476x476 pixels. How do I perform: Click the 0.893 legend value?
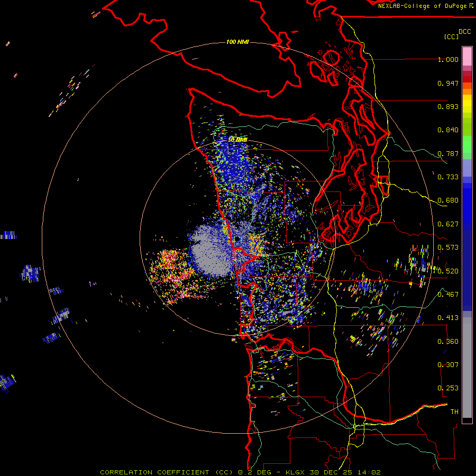(x=448, y=106)
